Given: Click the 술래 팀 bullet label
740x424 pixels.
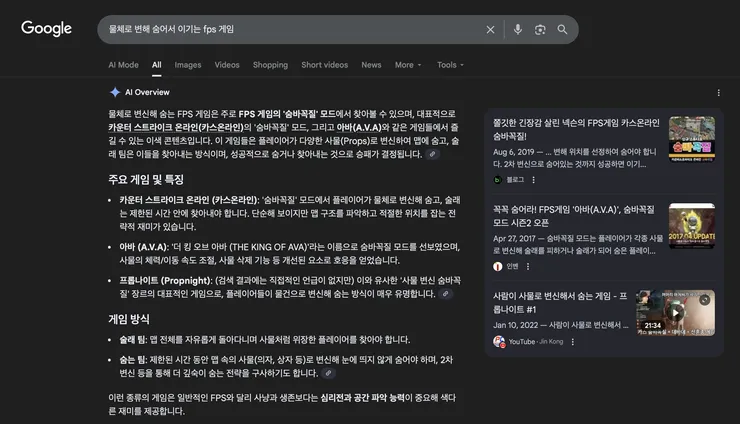Looking at the screenshot, I should click(x=133, y=339).
